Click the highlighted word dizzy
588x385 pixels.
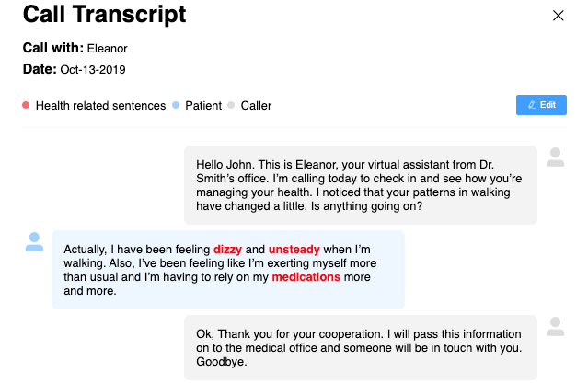tap(227, 250)
